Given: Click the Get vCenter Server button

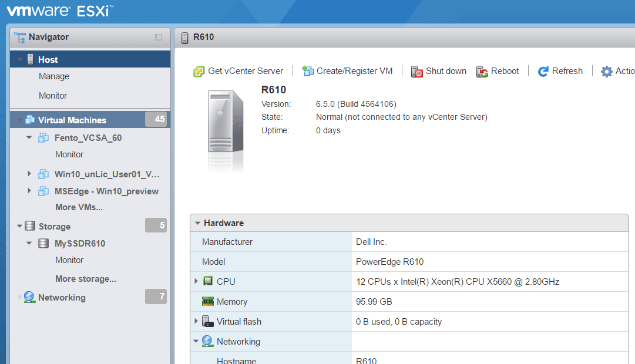Looking at the screenshot, I should pyautogui.click(x=238, y=71).
